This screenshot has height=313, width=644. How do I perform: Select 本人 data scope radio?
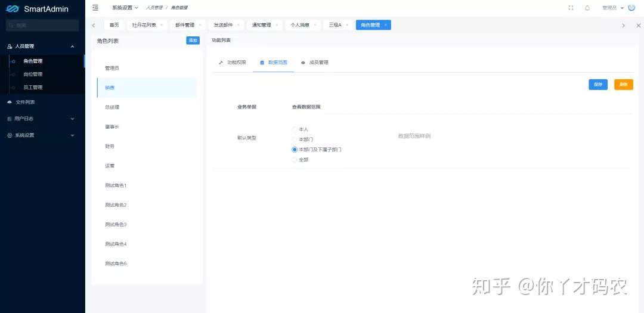point(295,129)
